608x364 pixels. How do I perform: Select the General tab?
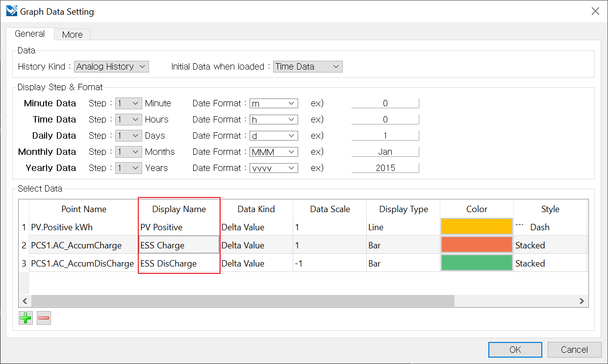(x=30, y=34)
